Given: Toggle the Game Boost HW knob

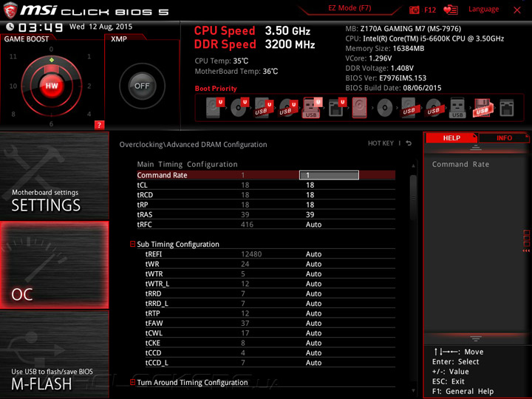Looking at the screenshot, I should pos(52,86).
